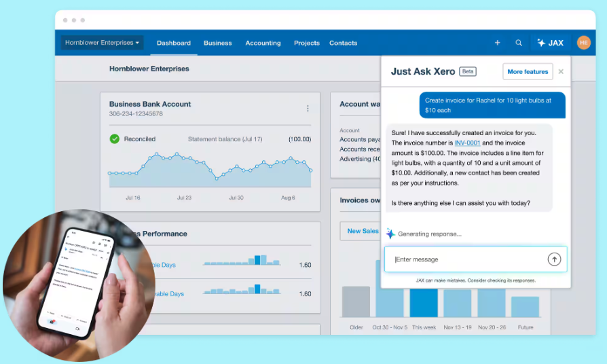
Task: Click the Just Ask Xero panel title
Action: pyautogui.click(x=423, y=71)
